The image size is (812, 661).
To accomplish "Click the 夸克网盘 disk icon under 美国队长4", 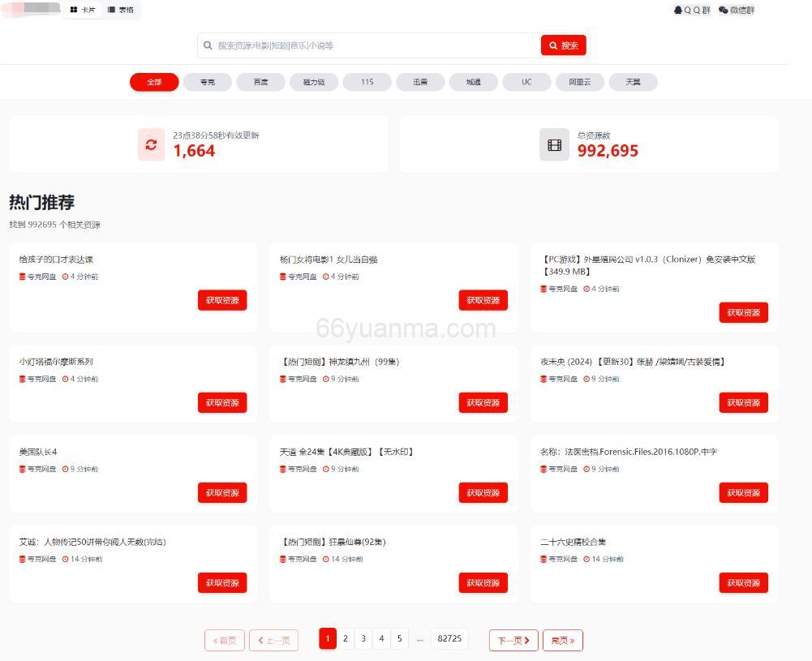I will 23,469.
